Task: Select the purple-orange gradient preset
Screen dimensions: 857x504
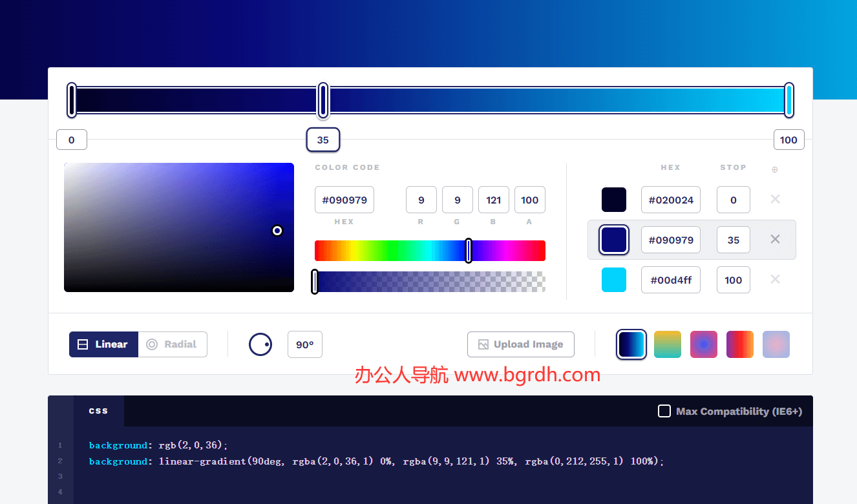Action: coord(740,344)
